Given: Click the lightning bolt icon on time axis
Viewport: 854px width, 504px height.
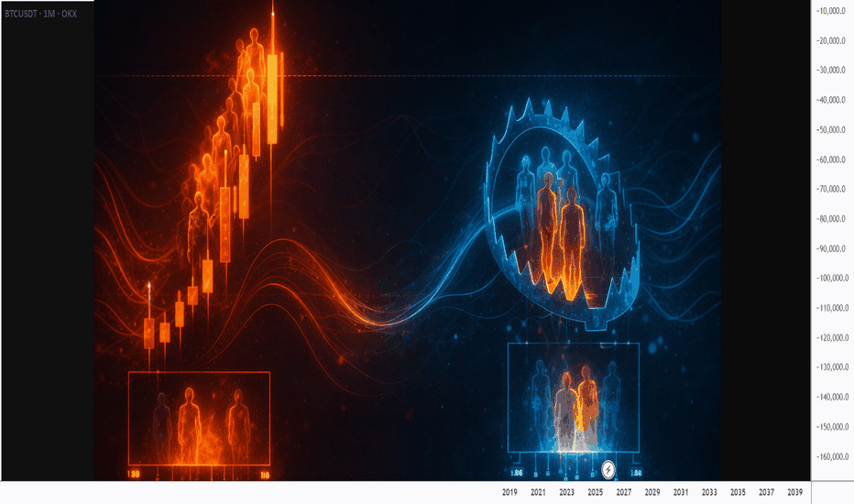Looking at the screenshot, I should 609,470.
